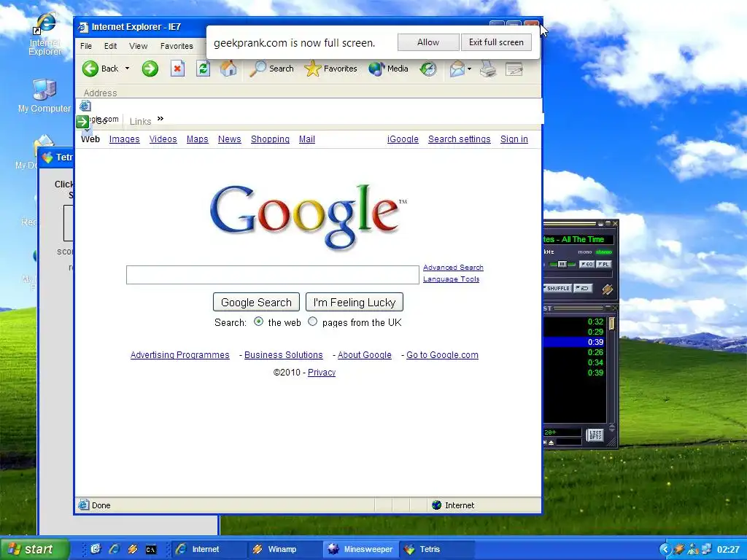Click the Winamp seek position bar
The width and height of the screenshot is (747, 560).
pos(578,275)
